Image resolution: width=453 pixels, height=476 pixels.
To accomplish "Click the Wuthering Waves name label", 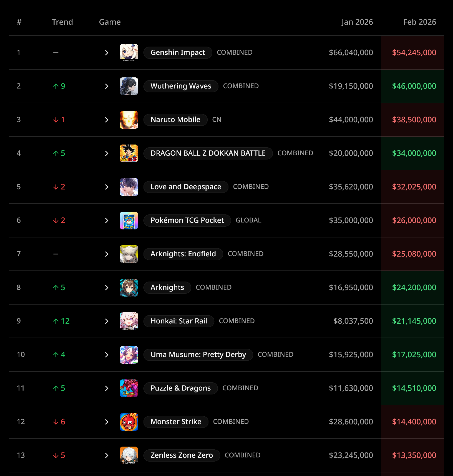I will tap(181, 86).
